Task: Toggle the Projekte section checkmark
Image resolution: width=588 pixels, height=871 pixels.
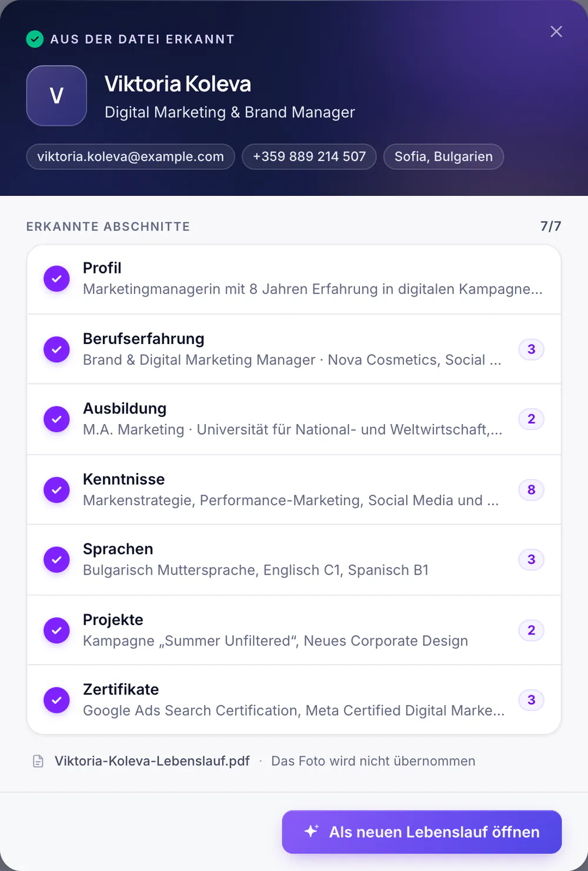Action: (x=56, y=630)
